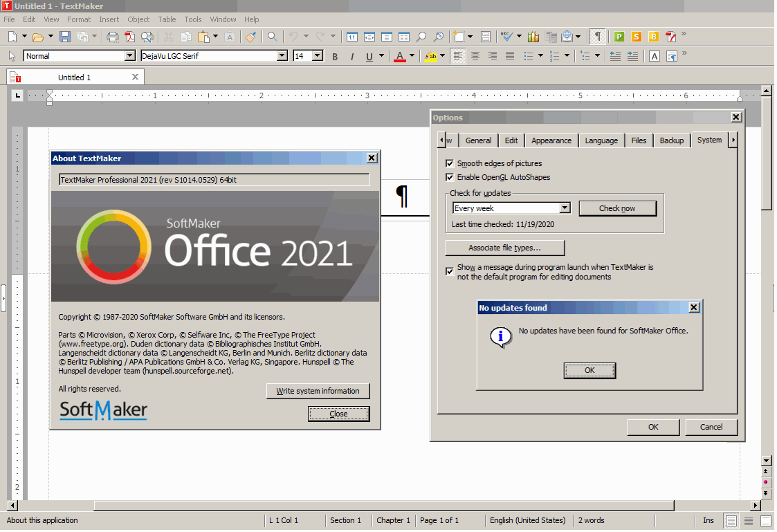Toggle Italic formatting icon

point(352,57)
